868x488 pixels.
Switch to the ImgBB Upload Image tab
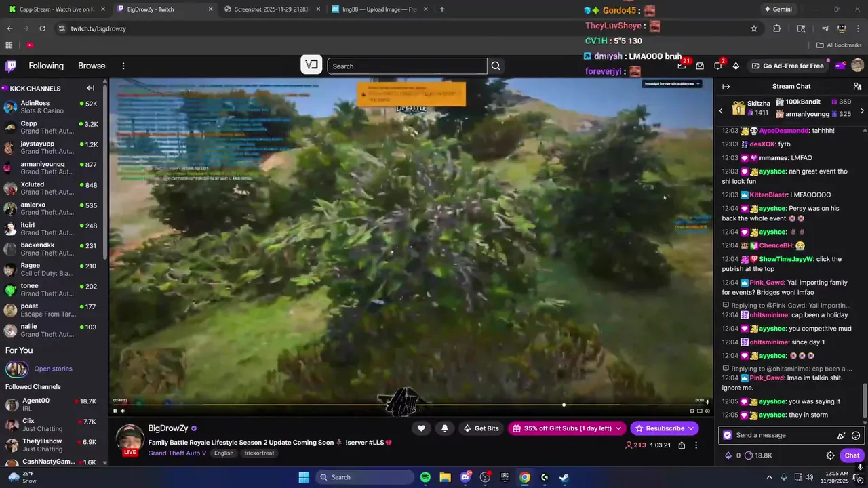tap(379, 9)
